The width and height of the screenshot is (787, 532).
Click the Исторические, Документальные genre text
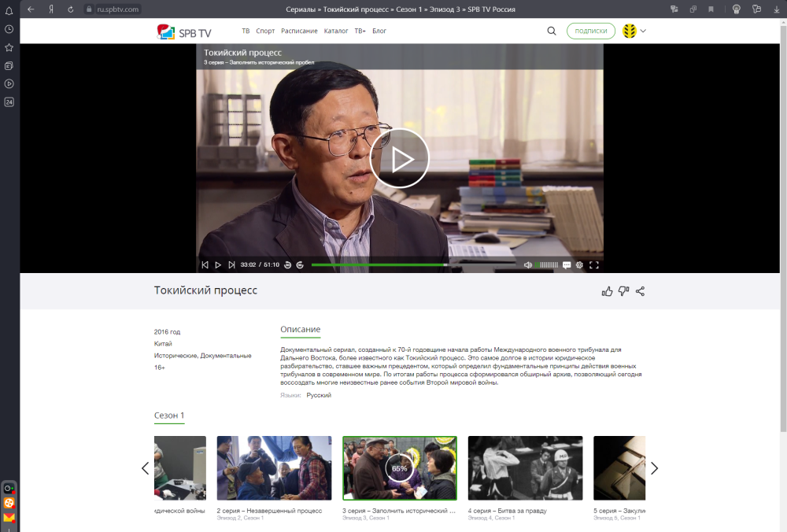coord(203,356)
